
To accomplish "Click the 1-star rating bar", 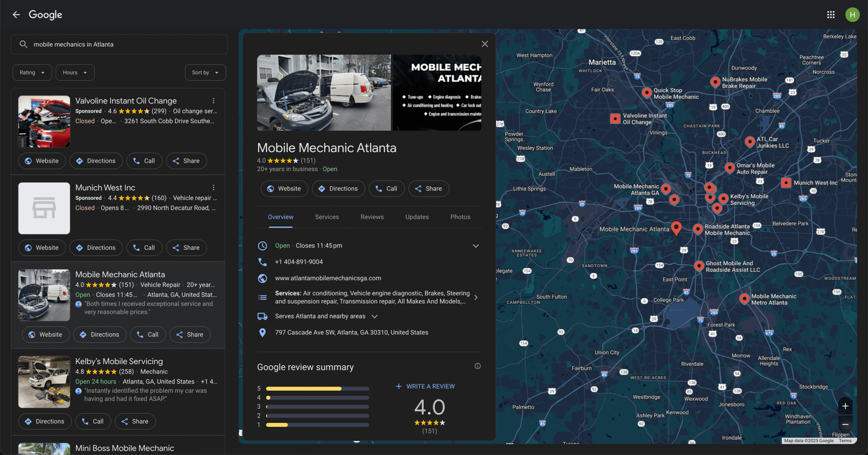I will coord(317,425).
